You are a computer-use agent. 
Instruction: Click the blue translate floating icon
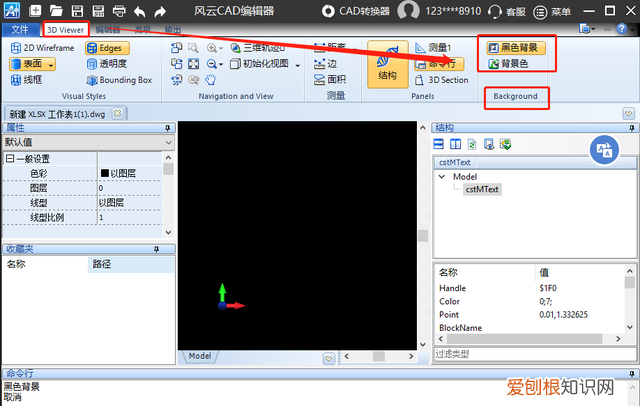coord(603,149)
